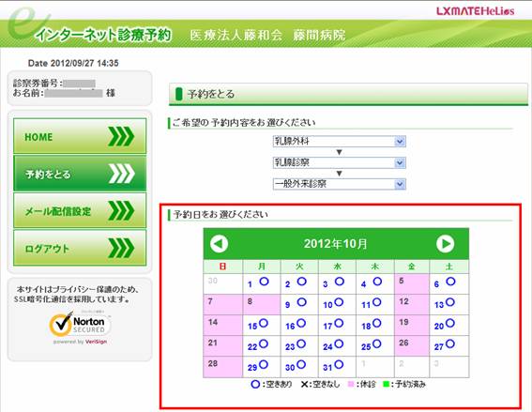Select open slot on October 25
The height and width of the screenshot is (412, 532).
pos(376,343)
